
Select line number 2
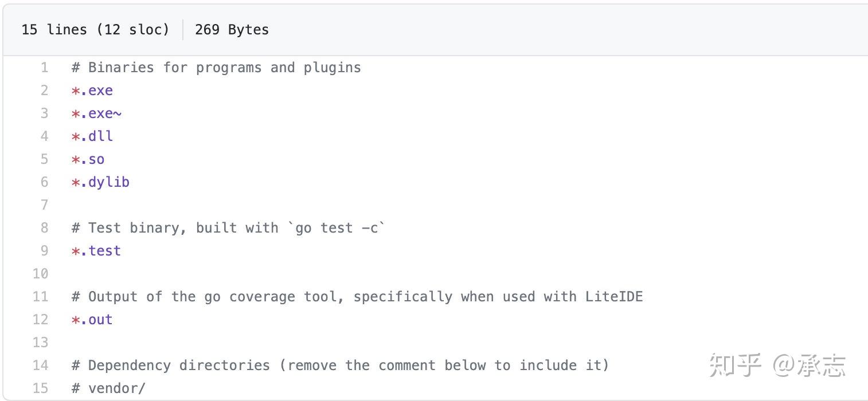pyautogui.click(x=45, y=91)
